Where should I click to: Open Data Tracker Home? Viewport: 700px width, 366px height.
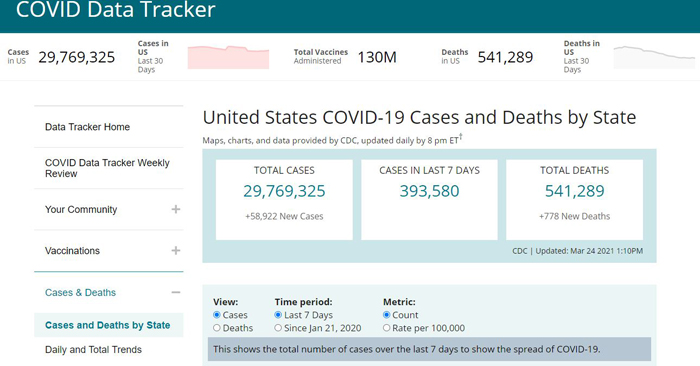(x=88, y=127)
